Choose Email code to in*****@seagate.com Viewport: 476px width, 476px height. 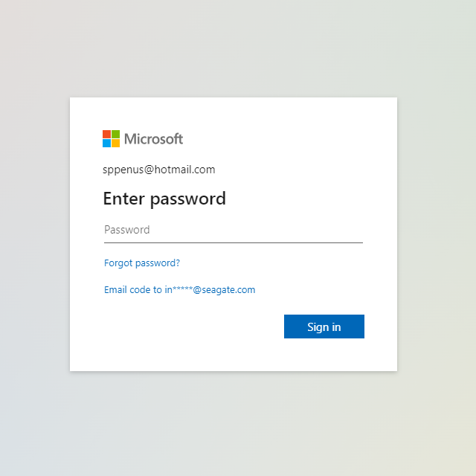pyautogui.click(x=179, y=290)
